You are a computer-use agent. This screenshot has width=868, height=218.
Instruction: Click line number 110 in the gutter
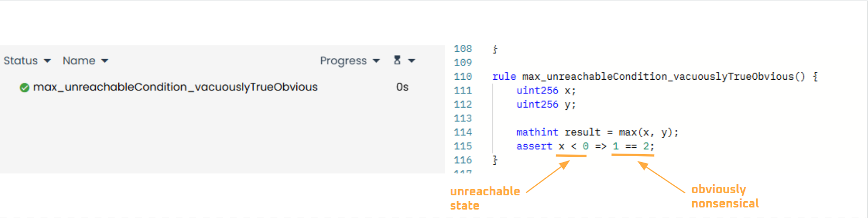(463, 77)
